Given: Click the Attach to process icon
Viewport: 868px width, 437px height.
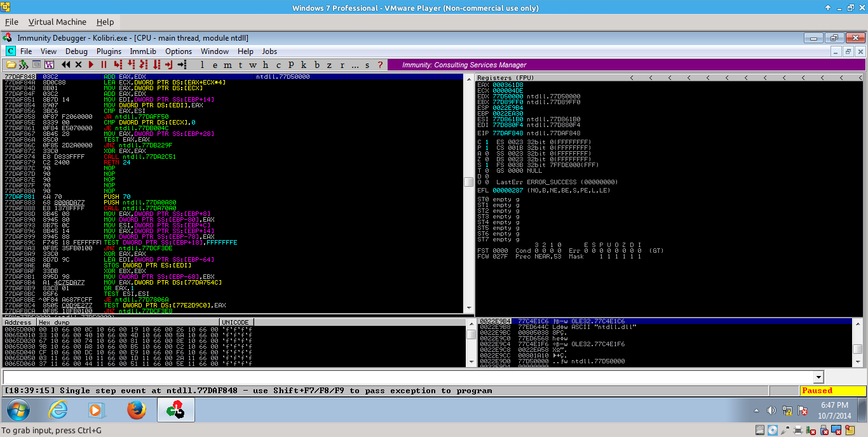Looking at the screenshot, I should click(24, 65).
